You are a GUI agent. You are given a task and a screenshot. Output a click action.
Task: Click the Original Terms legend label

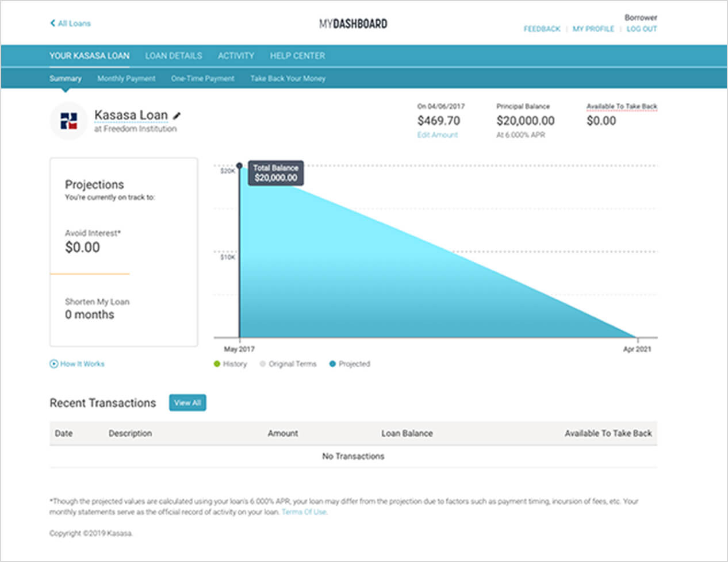[x=293, y=364]
